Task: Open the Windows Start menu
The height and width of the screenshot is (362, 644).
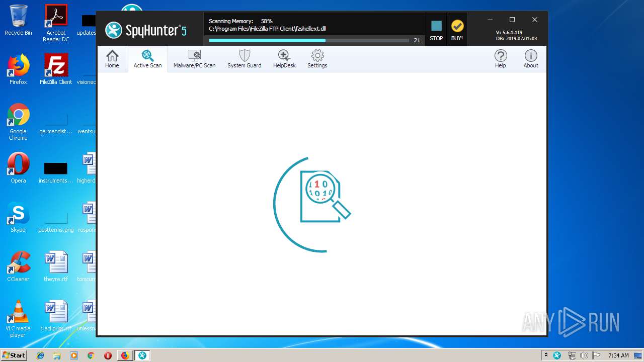Action: pos(14,355)
